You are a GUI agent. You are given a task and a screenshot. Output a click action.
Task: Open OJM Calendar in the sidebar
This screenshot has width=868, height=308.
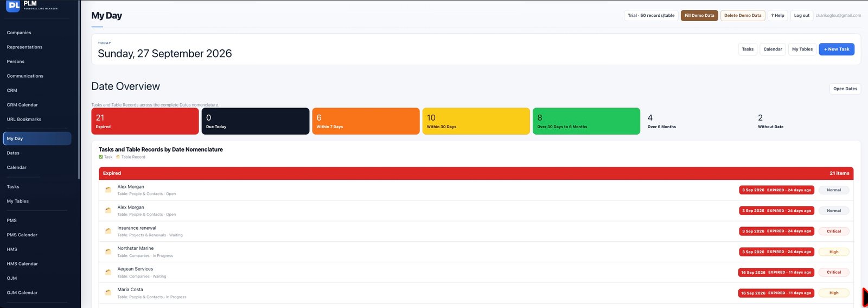pos(22,292)
